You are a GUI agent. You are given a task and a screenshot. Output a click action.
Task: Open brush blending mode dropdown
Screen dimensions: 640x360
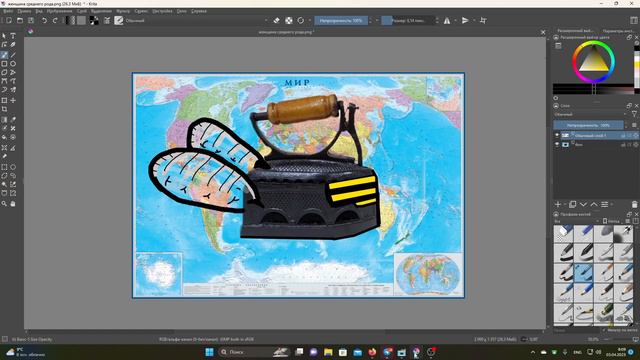pos(198,20)
